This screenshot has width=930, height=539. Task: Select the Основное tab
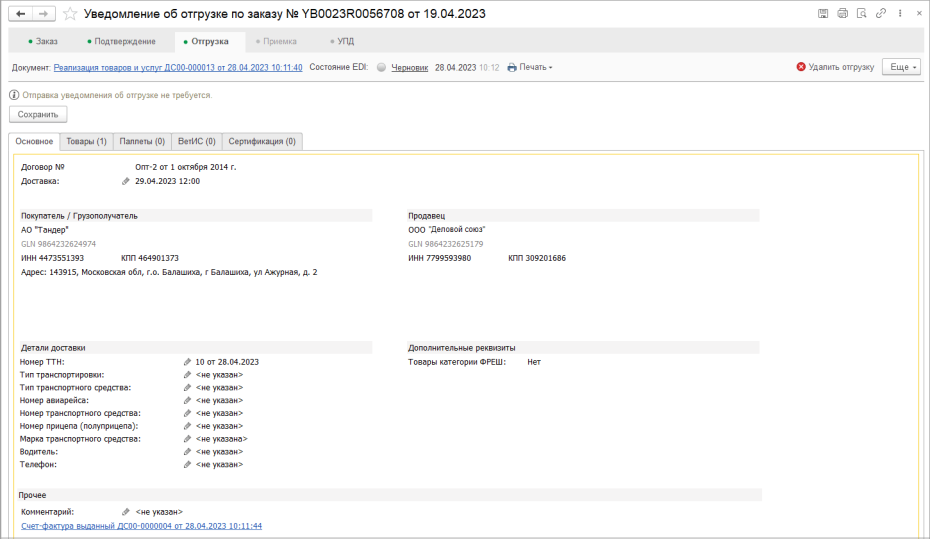tap(34, 141)
